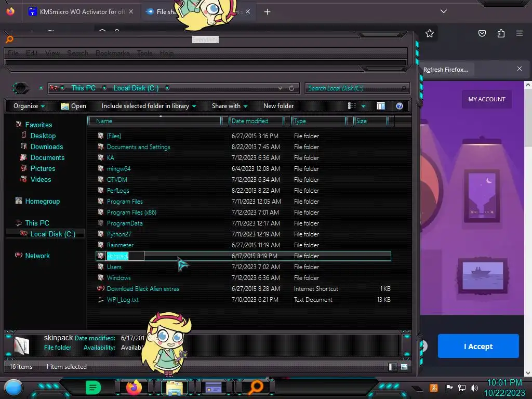Select the [Files] folder icon
532x399 pixels.
[101, 136]
